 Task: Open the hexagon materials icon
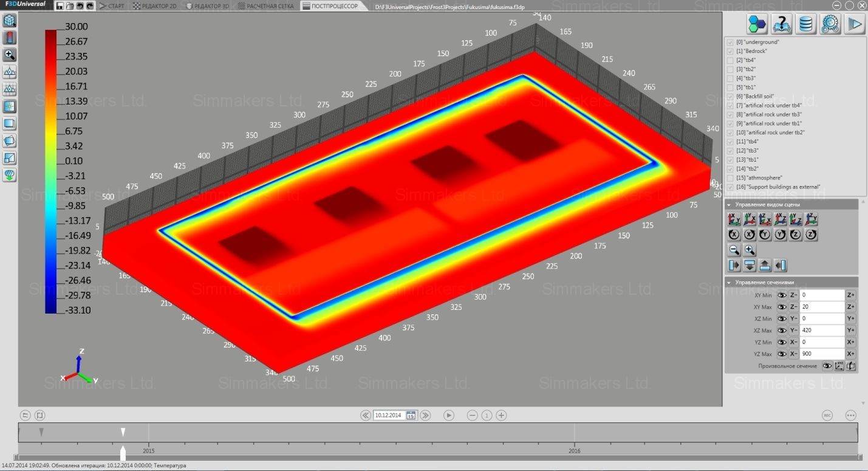tap(757, 24)
